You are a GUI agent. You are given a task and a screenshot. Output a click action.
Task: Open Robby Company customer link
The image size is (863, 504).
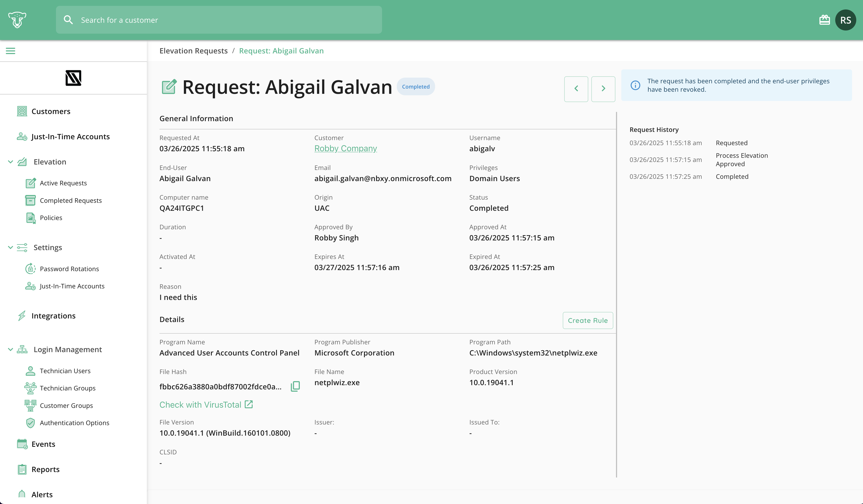point(345,148)
